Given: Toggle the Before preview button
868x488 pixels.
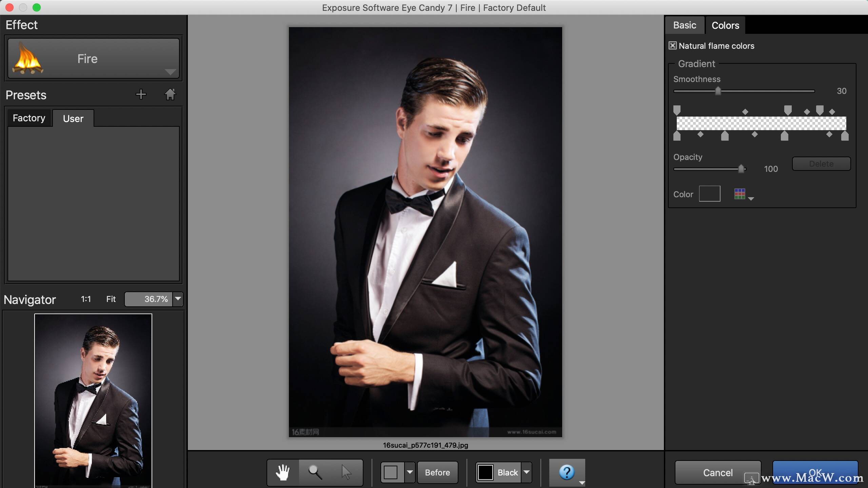Looking at the screenshot, I should coord(437,472).
